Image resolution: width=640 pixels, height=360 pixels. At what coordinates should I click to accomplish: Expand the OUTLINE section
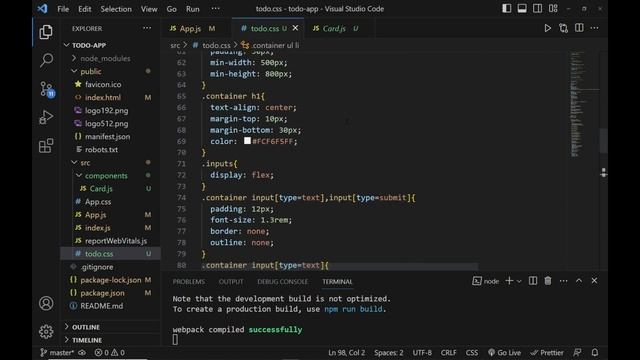[x=86, y=327]
